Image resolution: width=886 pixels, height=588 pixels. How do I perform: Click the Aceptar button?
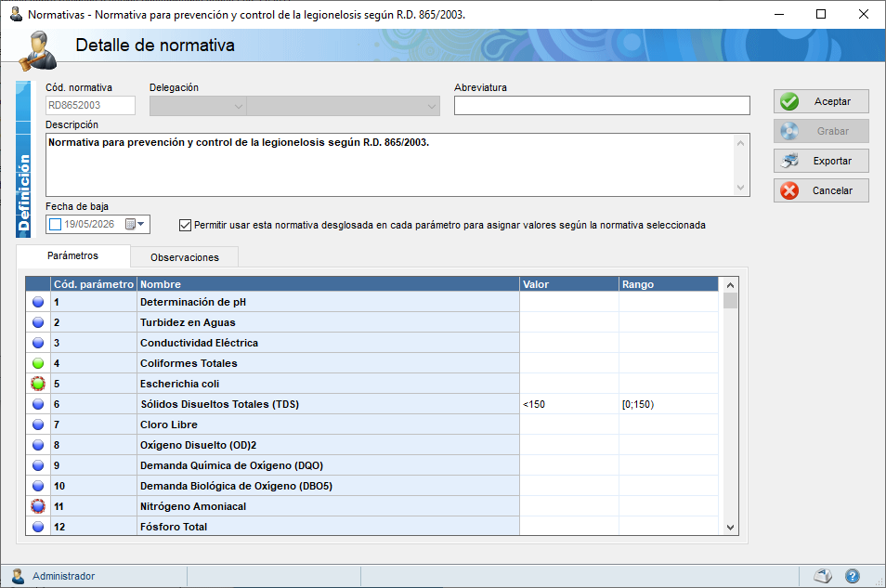(821, 101)
